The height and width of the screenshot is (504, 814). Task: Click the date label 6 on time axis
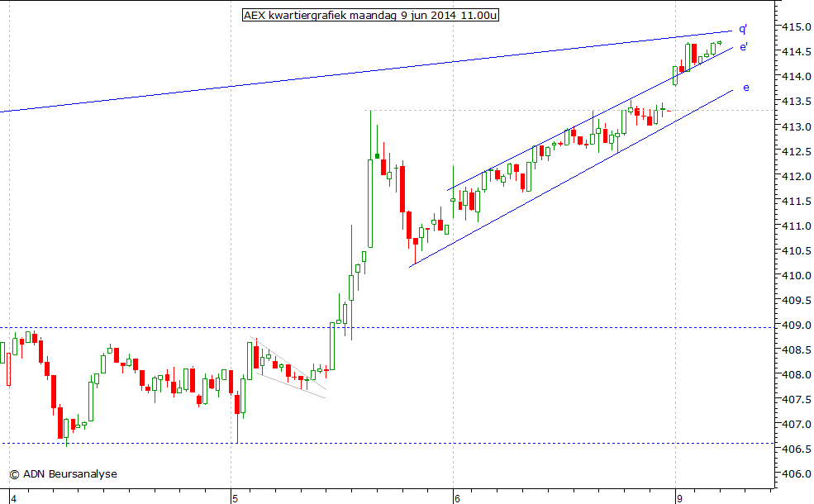point(457,499)
